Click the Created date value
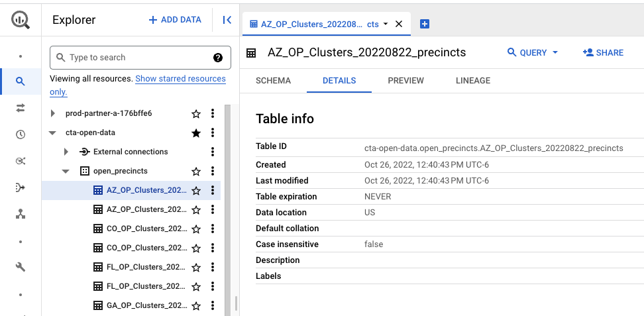This screenshot has width=644, height=316. click(x=426, y=165)
